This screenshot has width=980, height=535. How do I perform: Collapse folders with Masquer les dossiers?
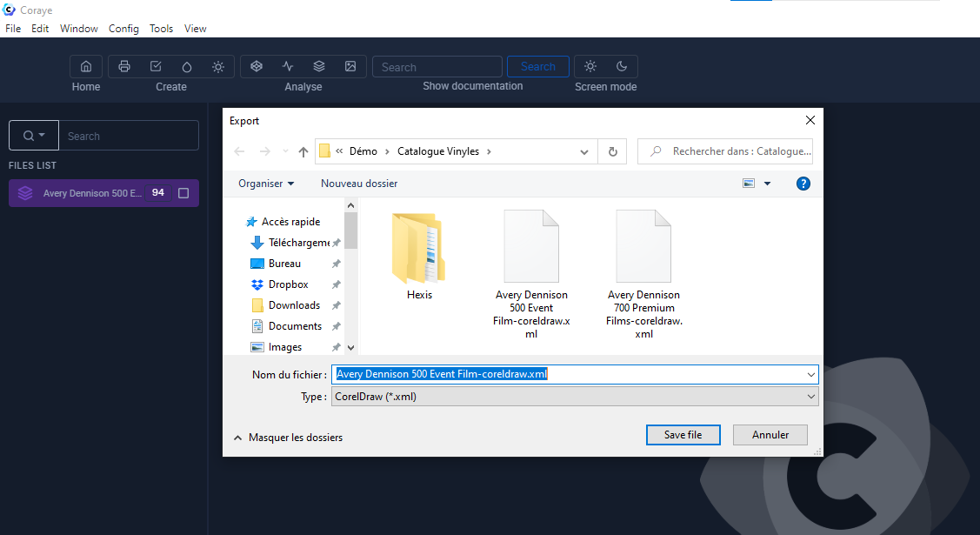coord(288,438)
